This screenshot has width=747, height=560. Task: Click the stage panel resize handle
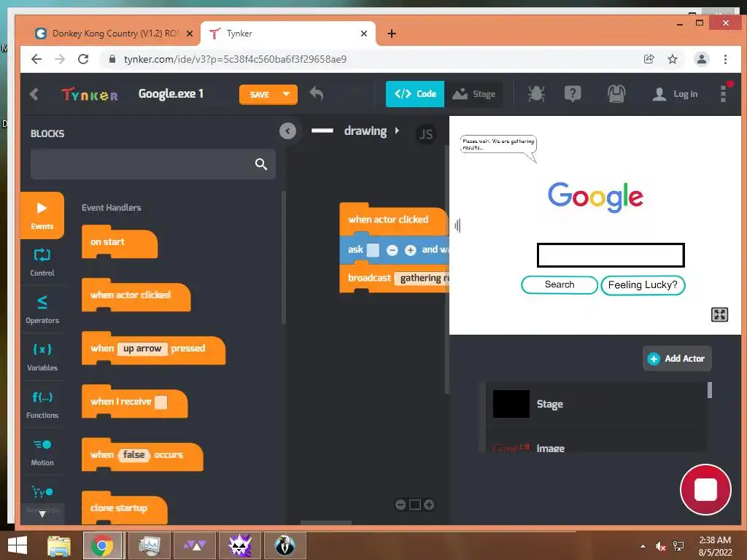(457, 226)
